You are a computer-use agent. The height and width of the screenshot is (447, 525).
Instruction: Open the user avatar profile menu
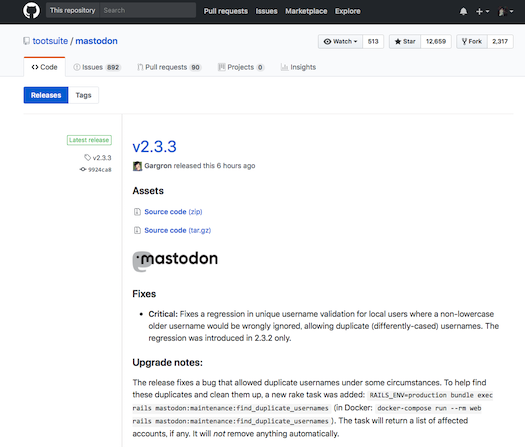point(506,11)
